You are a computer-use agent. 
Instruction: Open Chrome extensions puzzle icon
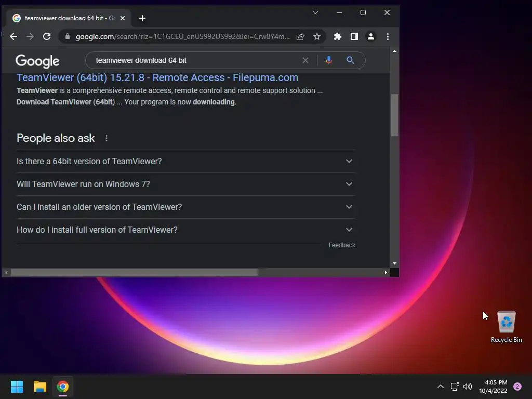tap(337, 37)
